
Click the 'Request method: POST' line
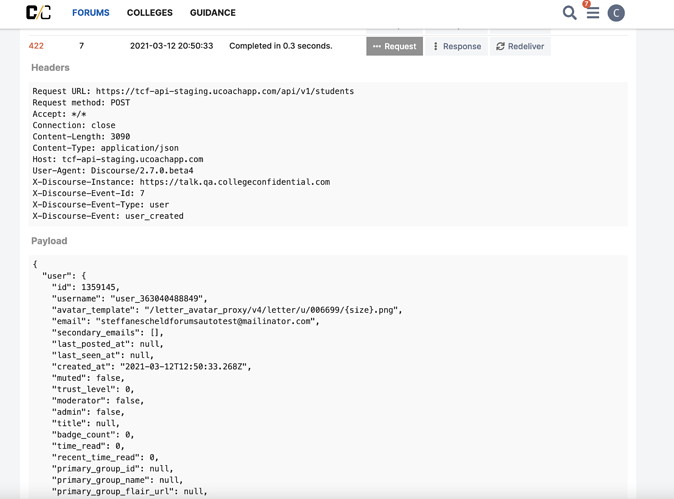pos(81,102)
